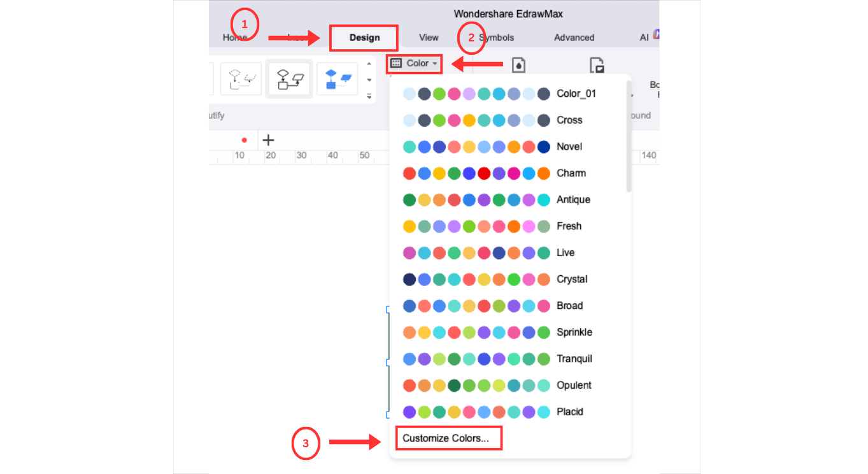Select the blue flowchart theme thumbnail
868x474 pixels.
coord(337,79)
